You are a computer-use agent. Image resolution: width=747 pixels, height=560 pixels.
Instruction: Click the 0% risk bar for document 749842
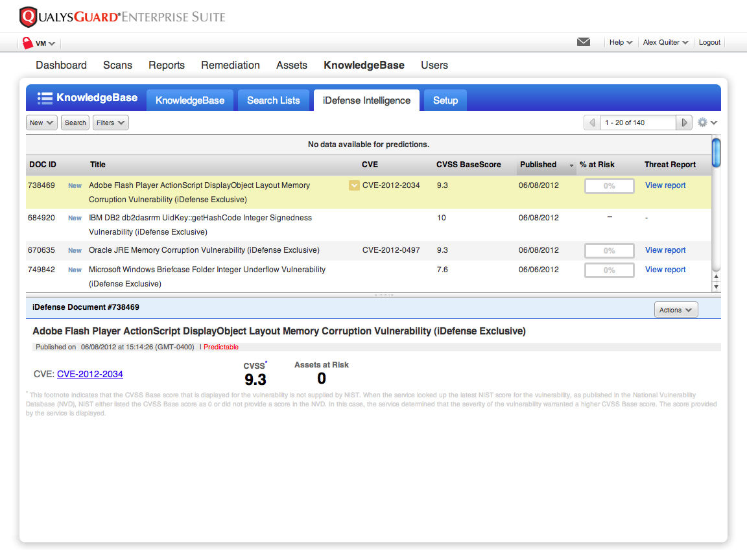click(610, 270)
